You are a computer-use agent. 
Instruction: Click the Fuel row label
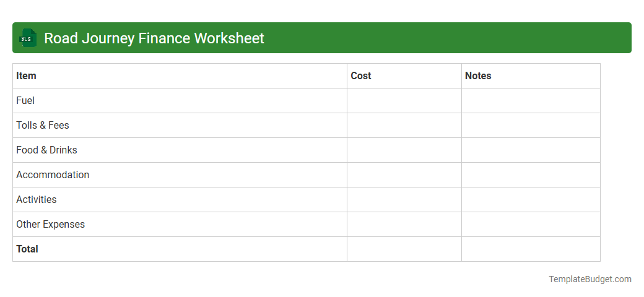click(25, 100)
